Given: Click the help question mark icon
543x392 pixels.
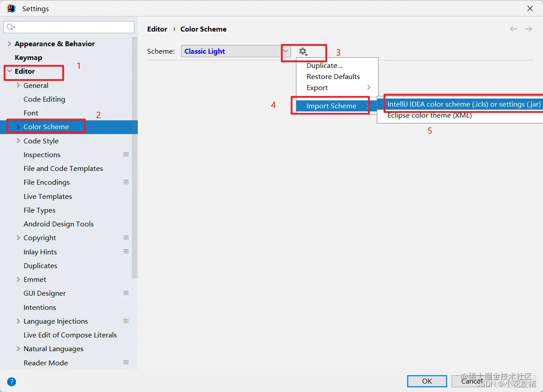Looking at the screenshot, I should coord(12,381).
